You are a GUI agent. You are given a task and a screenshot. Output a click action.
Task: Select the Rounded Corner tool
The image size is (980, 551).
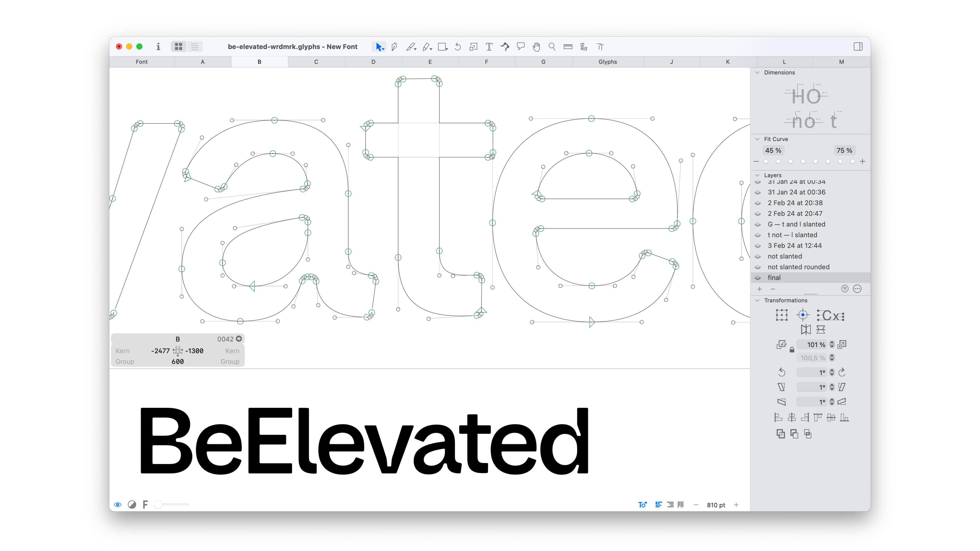[505, 47]
